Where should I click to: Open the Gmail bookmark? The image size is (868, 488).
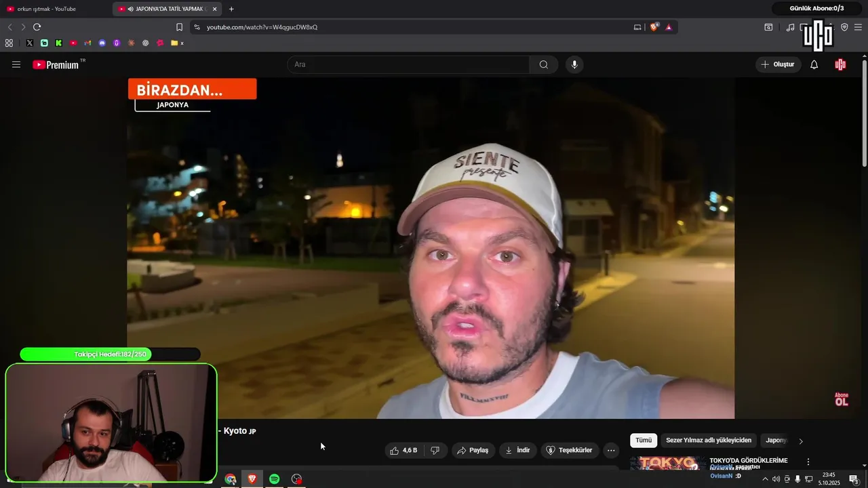(88, 43)
